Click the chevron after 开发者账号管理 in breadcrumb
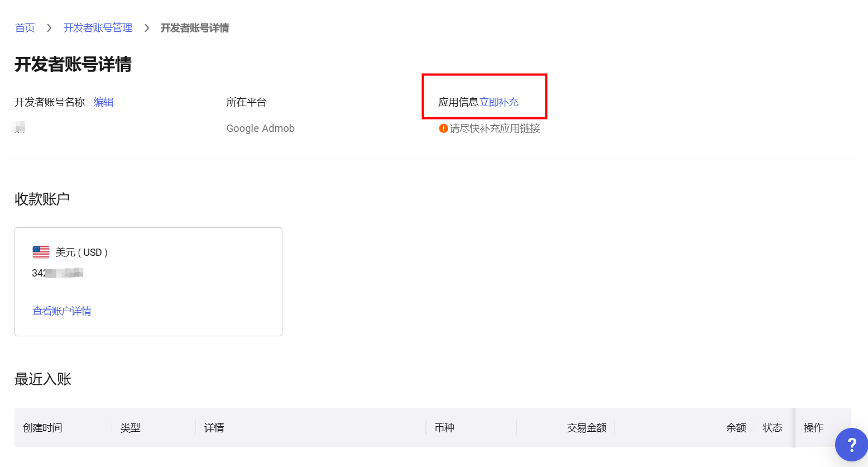Screen dimensions: 868x467 point(147,28)
